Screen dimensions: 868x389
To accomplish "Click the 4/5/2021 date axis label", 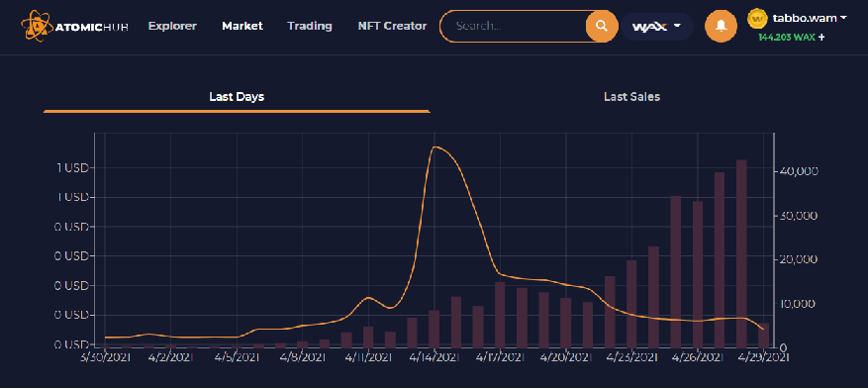I will [237, 357].
